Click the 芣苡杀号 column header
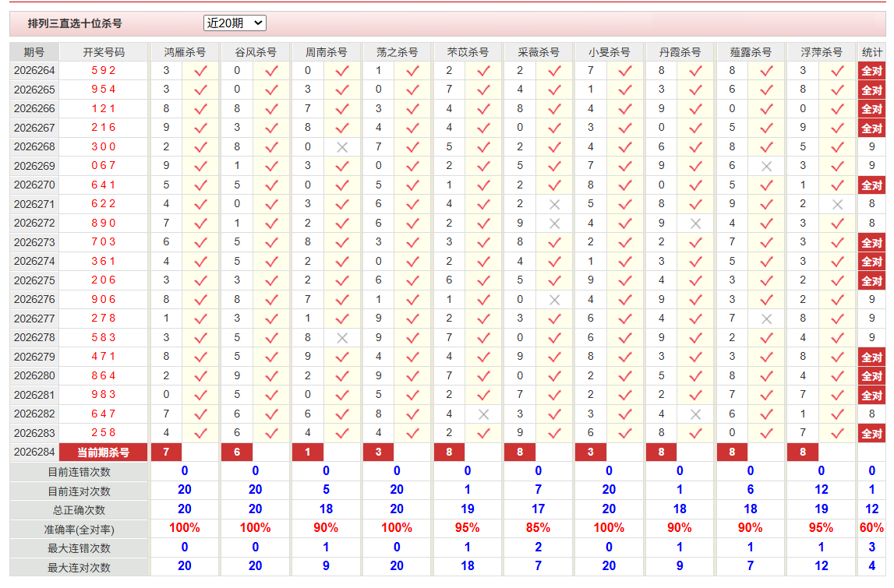Viewport: 894px width, 588px height. [x=468, y=52]
